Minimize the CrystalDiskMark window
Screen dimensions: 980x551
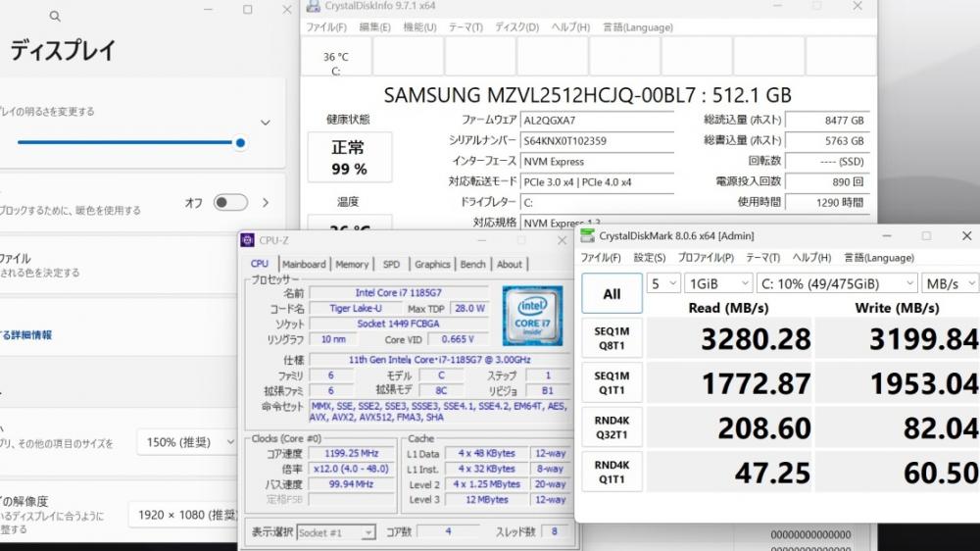[887, 235]
